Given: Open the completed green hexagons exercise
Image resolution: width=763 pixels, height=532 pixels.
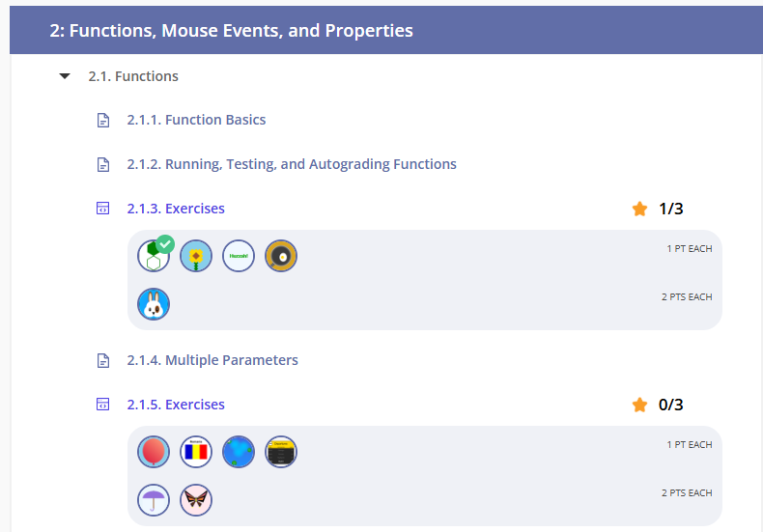Looking at the screenshot, I should pos(154,257).
